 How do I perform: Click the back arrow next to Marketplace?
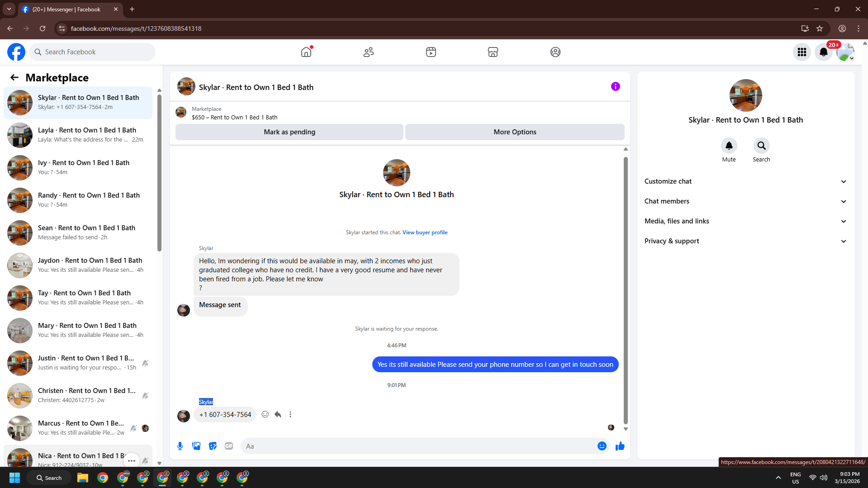pyautogui.click(x=14, y=77)
